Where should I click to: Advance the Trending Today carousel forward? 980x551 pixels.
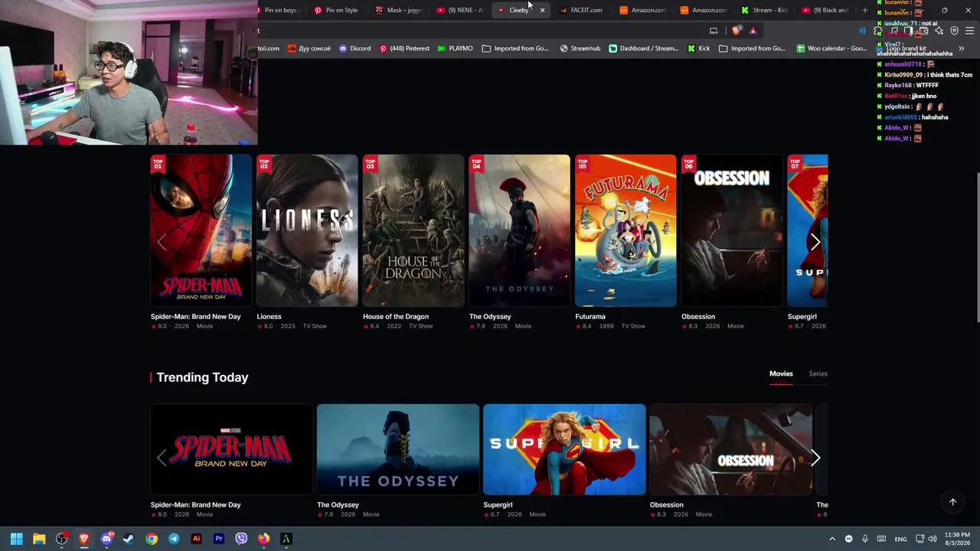click(815, 458)
